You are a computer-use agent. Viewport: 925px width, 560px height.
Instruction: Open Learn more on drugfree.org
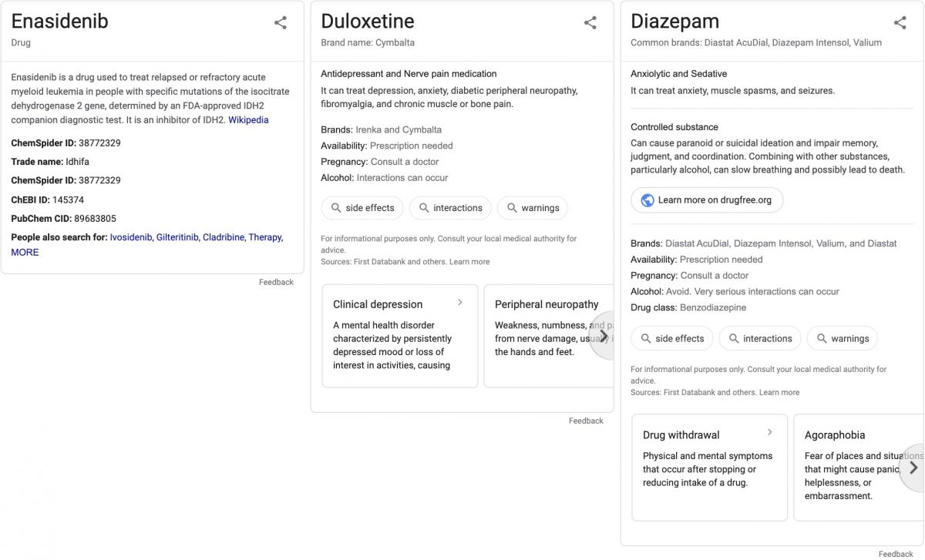707,200
